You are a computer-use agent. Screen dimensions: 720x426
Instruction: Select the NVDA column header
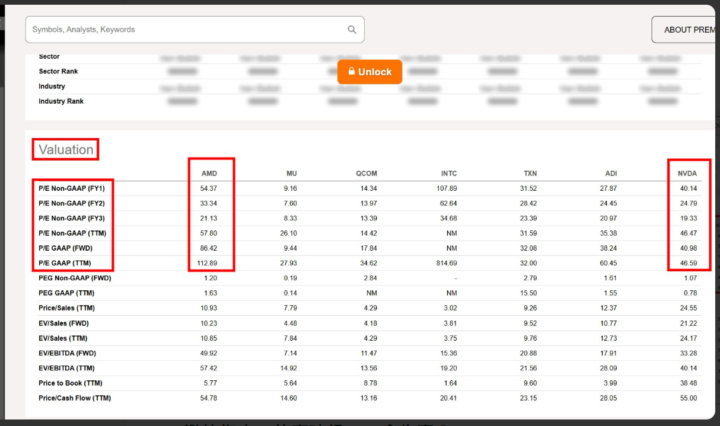[687, 173]
